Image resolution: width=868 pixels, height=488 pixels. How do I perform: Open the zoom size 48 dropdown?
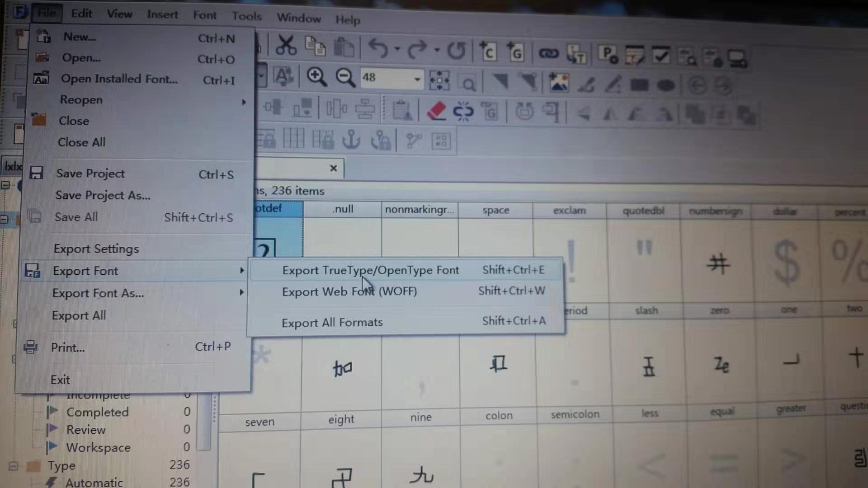417,80
